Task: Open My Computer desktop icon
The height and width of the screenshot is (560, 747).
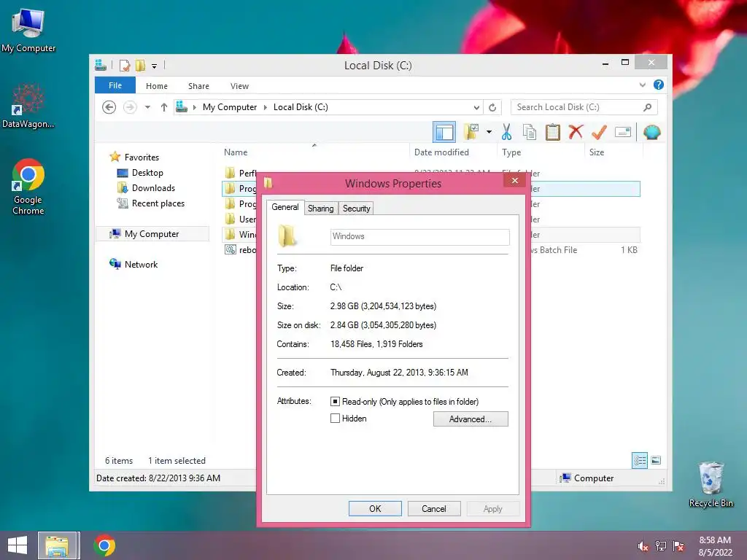Action: 28,30
